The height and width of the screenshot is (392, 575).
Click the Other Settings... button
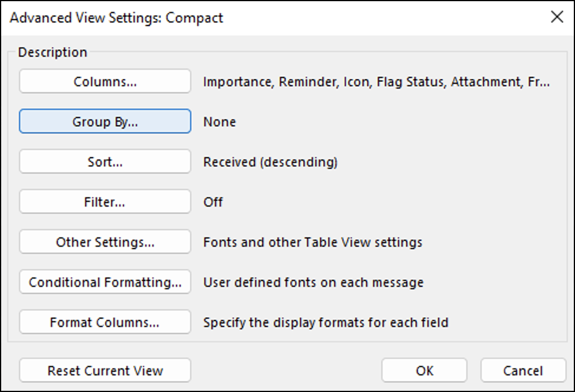pos(105,241)
